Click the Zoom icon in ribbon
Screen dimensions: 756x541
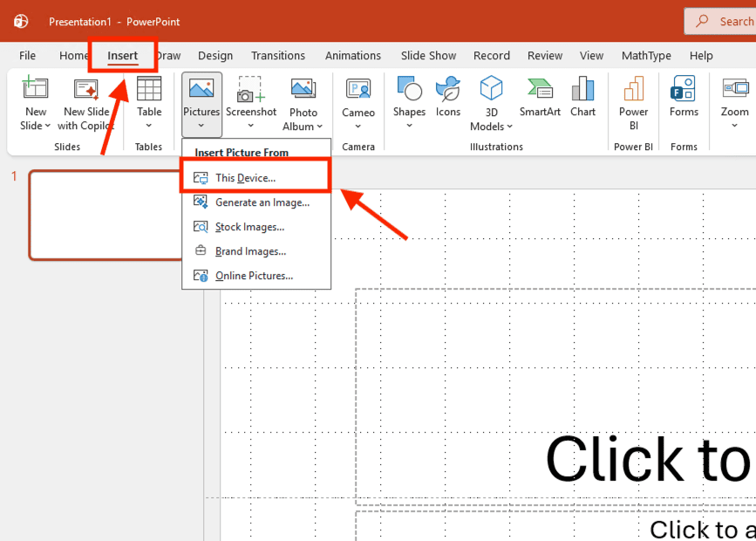pos(735,89)
